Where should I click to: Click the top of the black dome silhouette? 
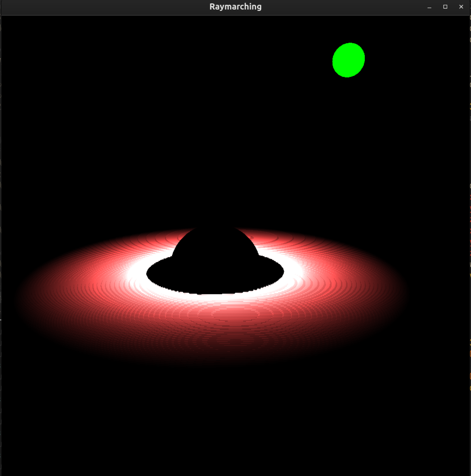(215, 230)
